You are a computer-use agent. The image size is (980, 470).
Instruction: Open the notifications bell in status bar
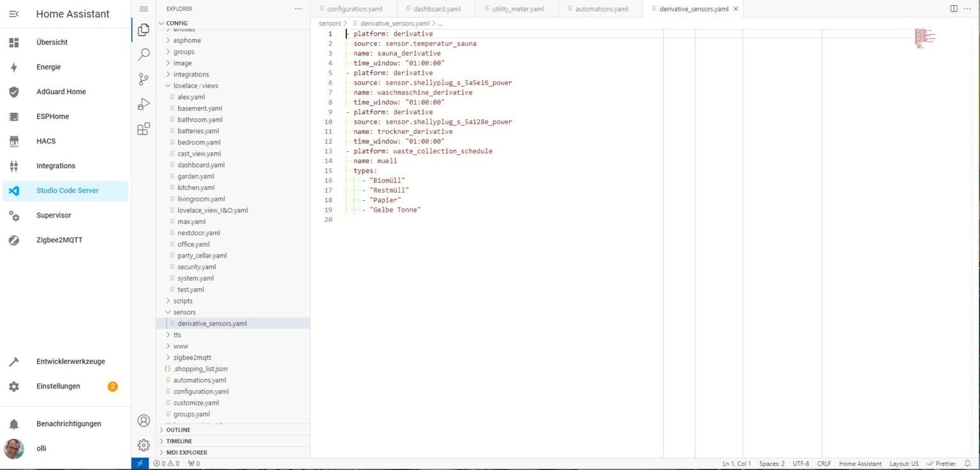click(x=967, y=464)
